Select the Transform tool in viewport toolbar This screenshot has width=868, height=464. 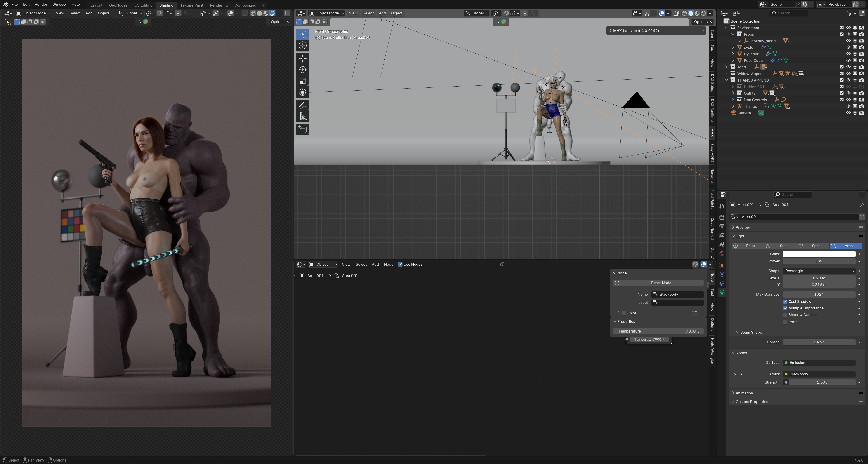coord(302,92)
